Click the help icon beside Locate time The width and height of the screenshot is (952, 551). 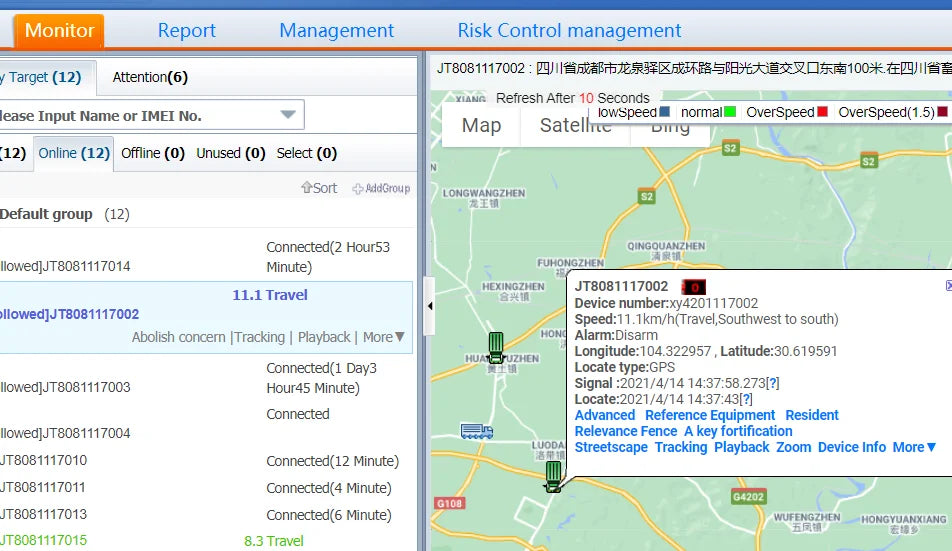tap(746, 399)
